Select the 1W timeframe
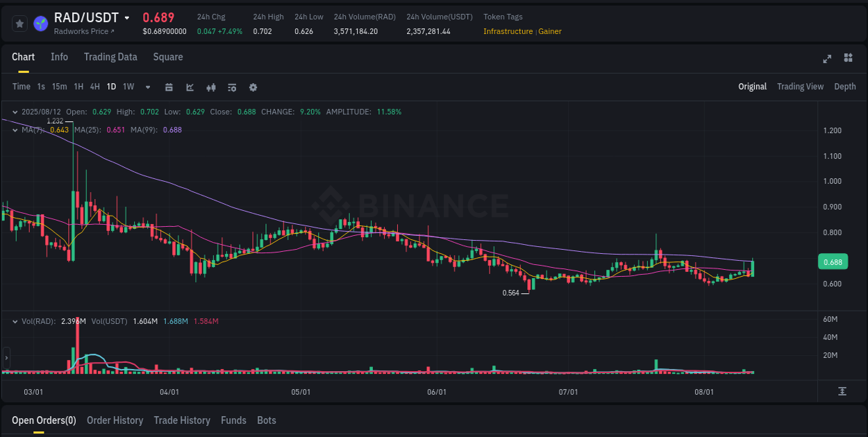Viewport: 868px width, 437px height. (128, 87)
